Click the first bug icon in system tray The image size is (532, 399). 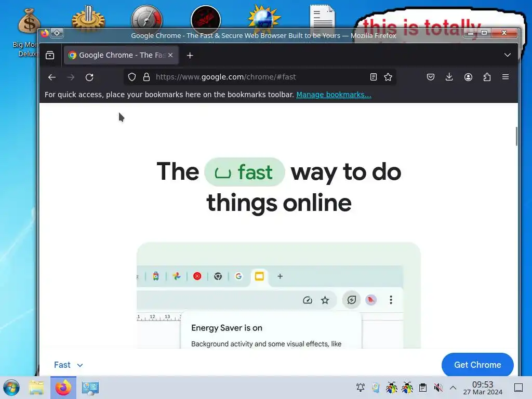[392, 388]
